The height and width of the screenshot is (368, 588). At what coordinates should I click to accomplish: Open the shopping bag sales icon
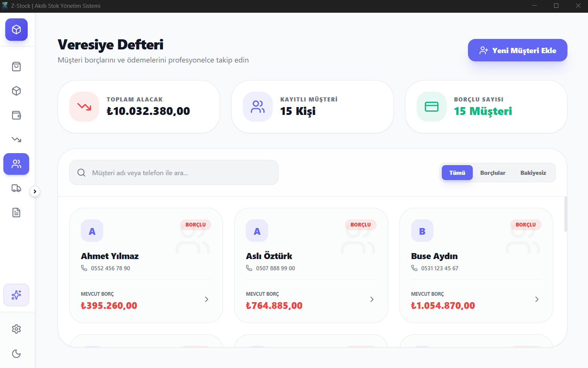click(x=16, y=67)
